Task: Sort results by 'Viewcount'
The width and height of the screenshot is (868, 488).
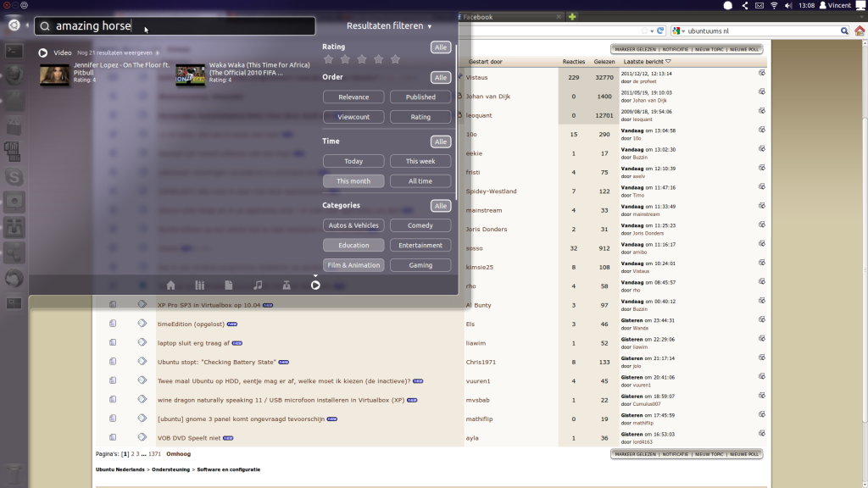Action: tap(353, 117)
